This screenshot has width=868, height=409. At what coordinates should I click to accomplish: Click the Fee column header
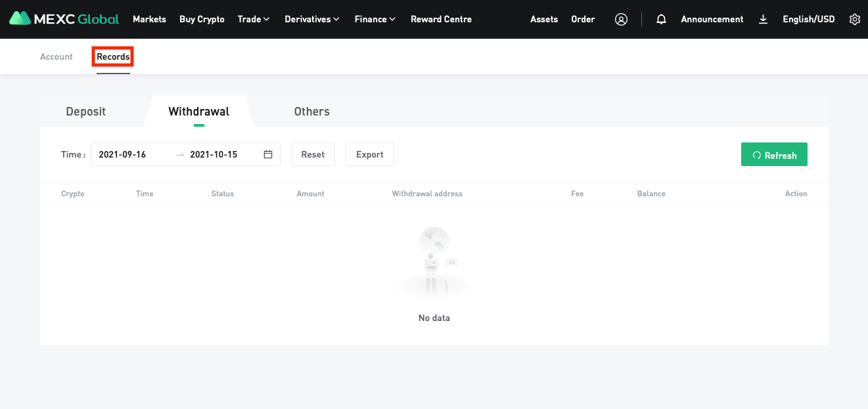[578, 194]
